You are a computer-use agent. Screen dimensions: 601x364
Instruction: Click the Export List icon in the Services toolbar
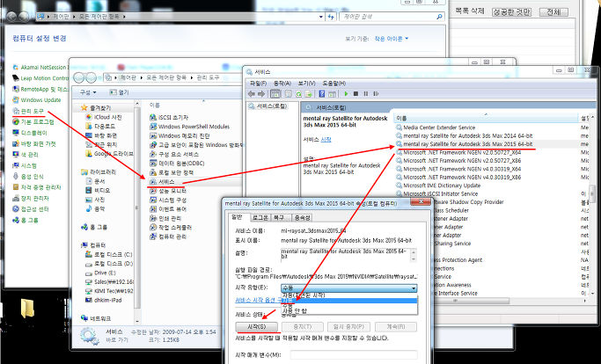(309, 94)
